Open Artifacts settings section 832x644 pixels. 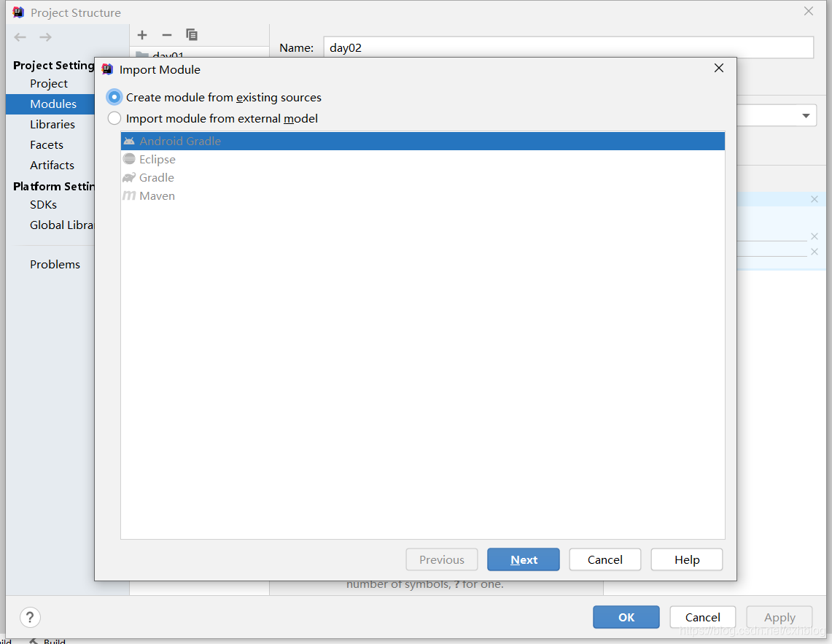coord(52,165)
